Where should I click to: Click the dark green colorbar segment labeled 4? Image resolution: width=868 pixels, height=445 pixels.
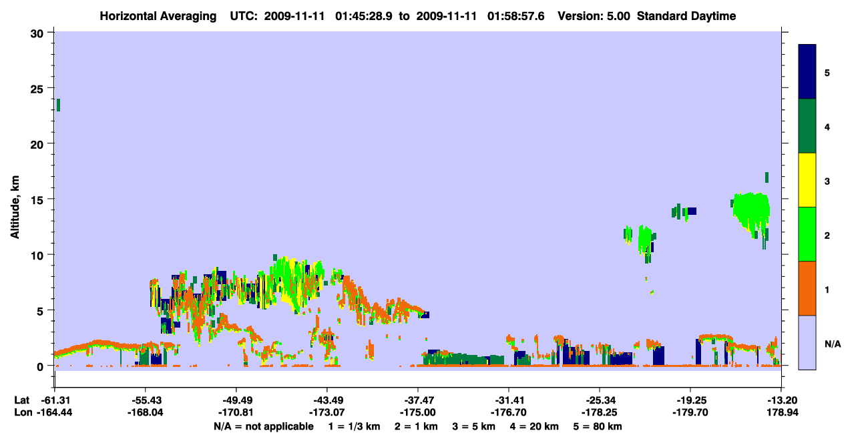[x=807, y=126]
